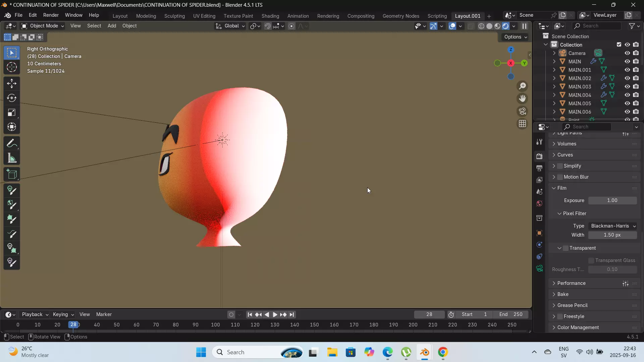Screen dimensions: 644x362
Task: Disable MAIN.005 in renders
Action: (636, 103)
